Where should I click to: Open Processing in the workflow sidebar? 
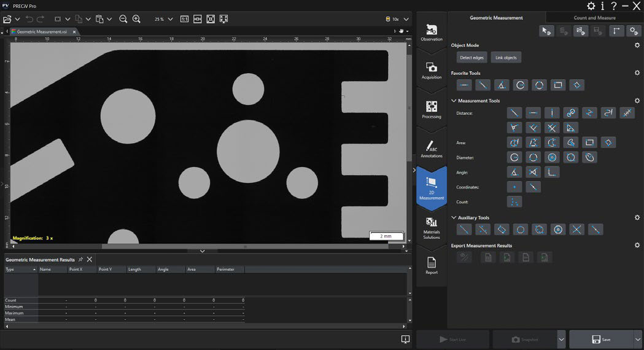click(x=432, y=109)
